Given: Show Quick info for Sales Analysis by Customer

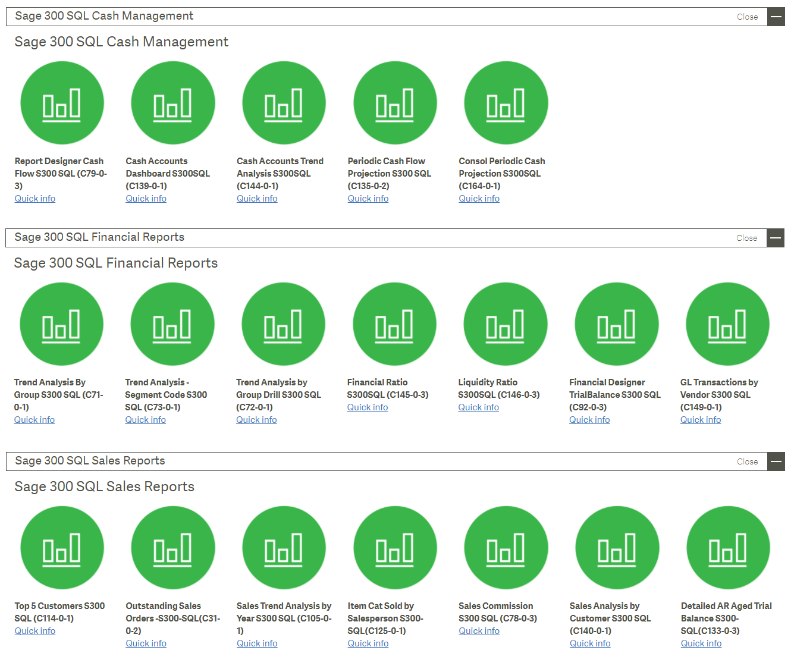Looking at the screenshot, I should pyautogui.click(x=590, y=643).
